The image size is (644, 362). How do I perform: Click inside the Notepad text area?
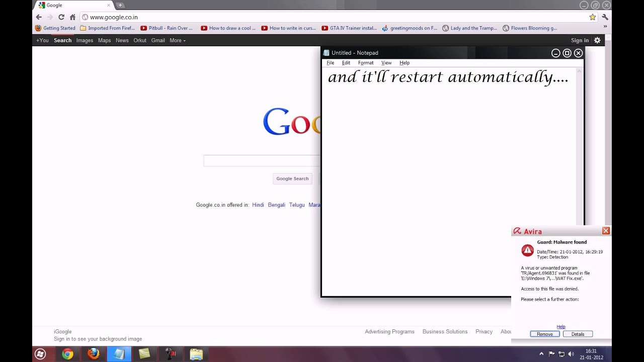449,181
